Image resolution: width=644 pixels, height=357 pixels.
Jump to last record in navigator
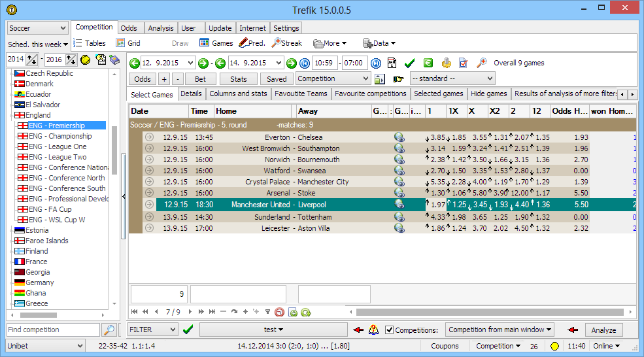pos(212,312)
